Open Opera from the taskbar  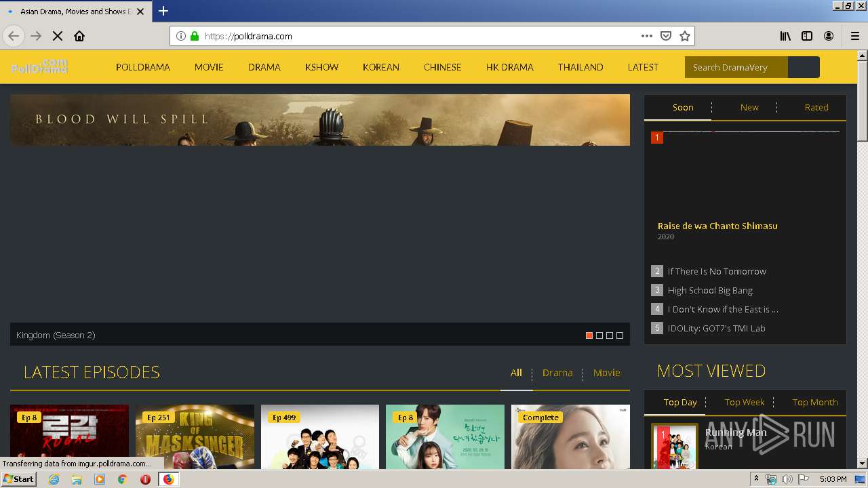pos(145,479)
